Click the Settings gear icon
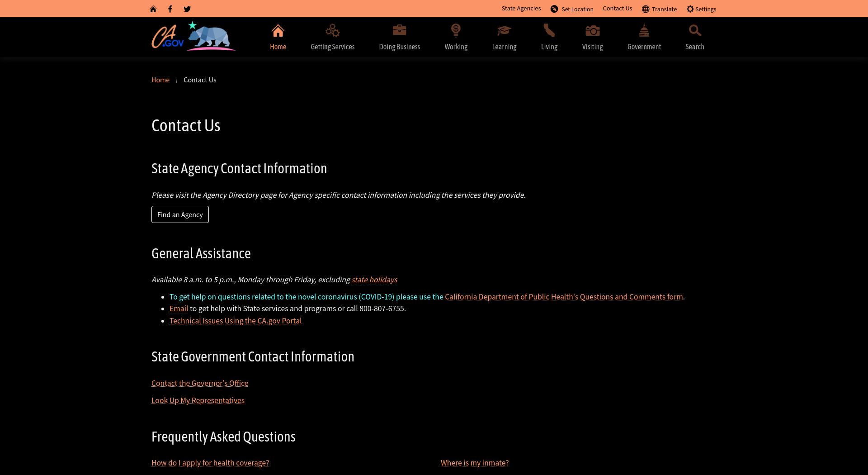Screen dimensions: 868x475 (x=690, y=9)
